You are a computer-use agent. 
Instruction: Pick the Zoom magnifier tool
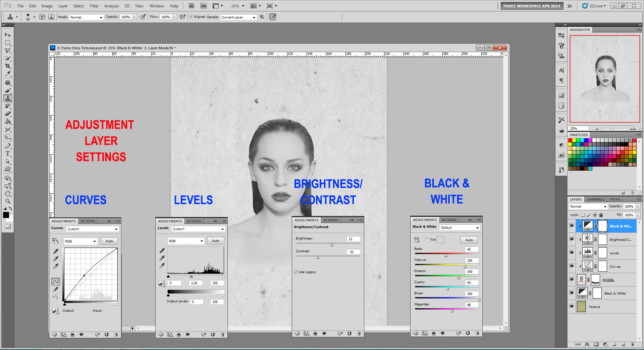coord(8,201)
